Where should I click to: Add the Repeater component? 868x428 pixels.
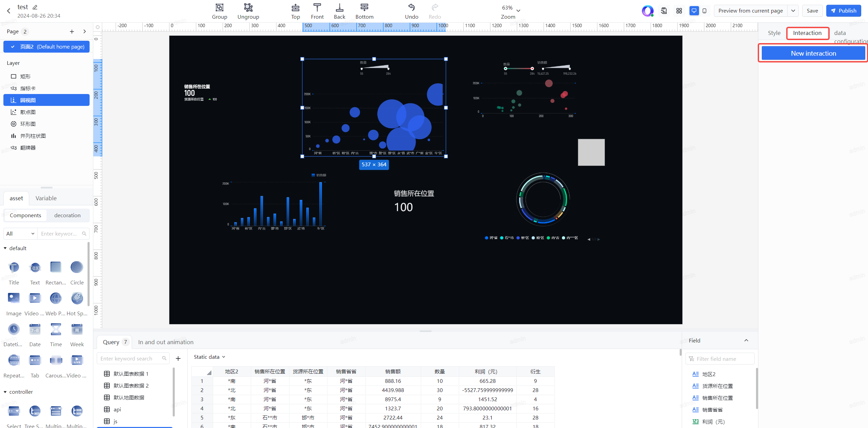(14, 366)
